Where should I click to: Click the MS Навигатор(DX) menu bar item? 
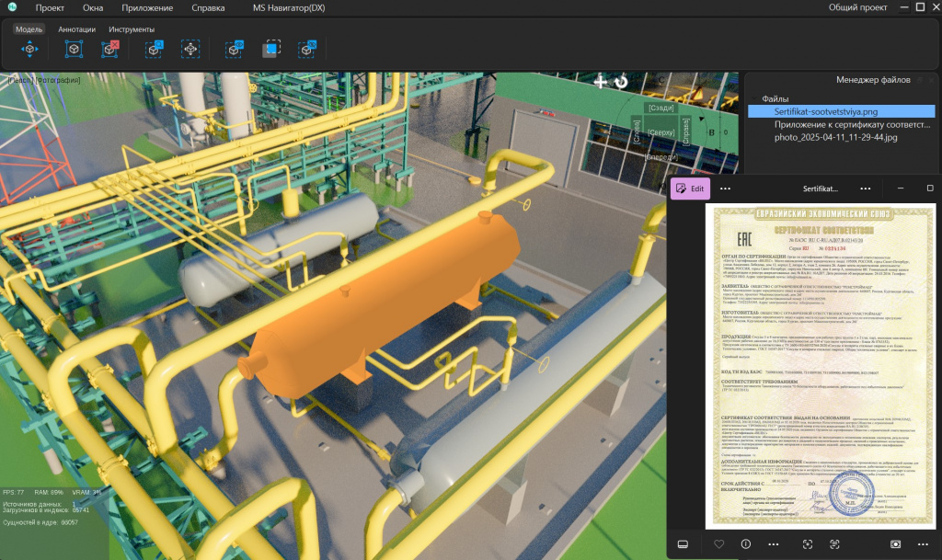(288, 7)
